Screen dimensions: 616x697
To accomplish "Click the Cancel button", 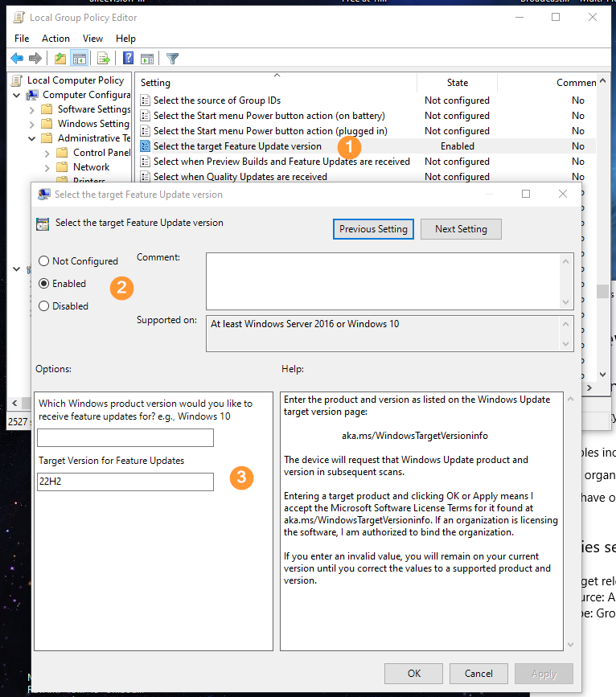I will point(478,674).
